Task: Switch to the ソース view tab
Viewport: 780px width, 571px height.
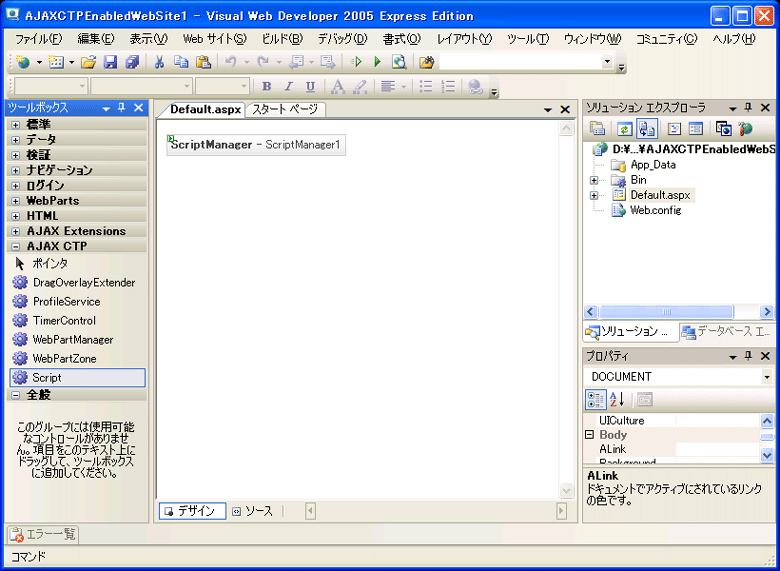Action: pyautogui.click(x=253, y=511)
